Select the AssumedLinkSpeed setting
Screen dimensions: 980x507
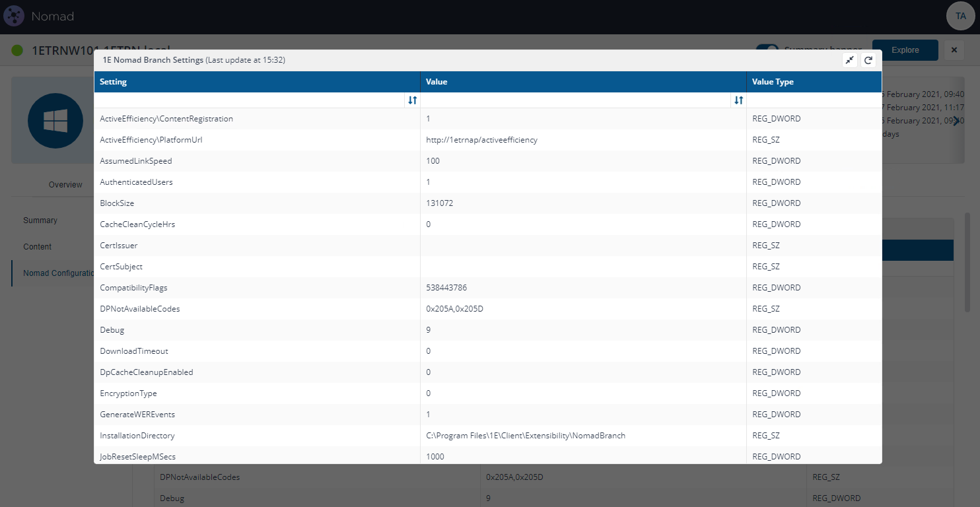click(x=135, y=161)
